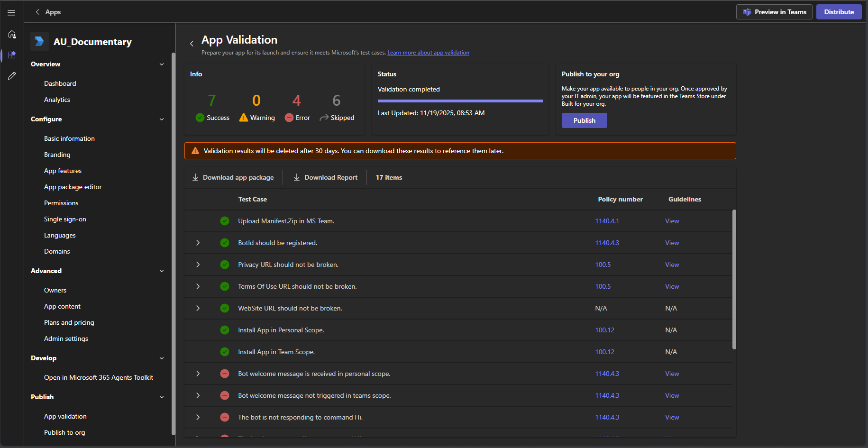
Task: Open the Home icon in left rail
Action: pyautogui.click(x=12, y=34)
